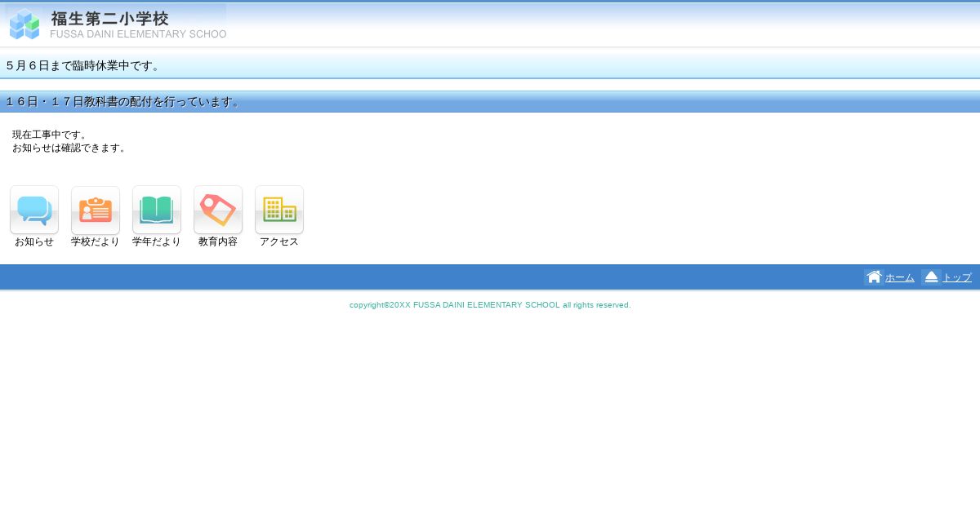Click the school cube logo
This screenshot has width=980, height=514.
point(24,24)
